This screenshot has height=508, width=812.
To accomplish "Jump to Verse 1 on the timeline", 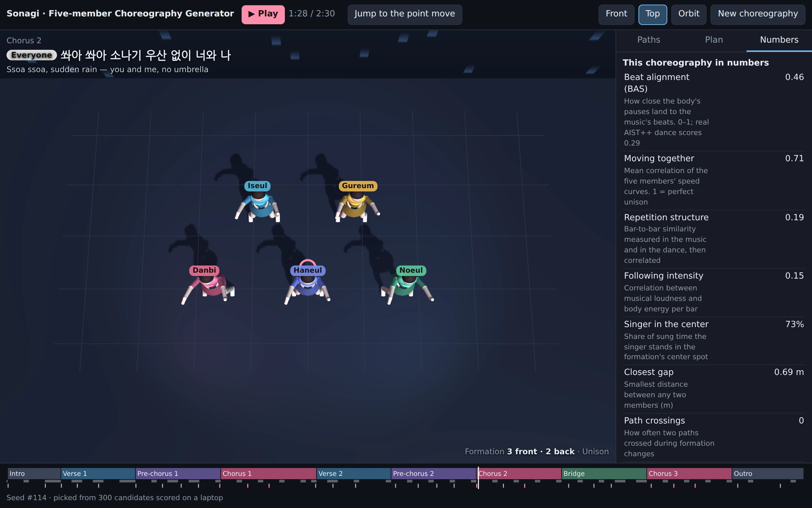I will (x=98, y=473).
